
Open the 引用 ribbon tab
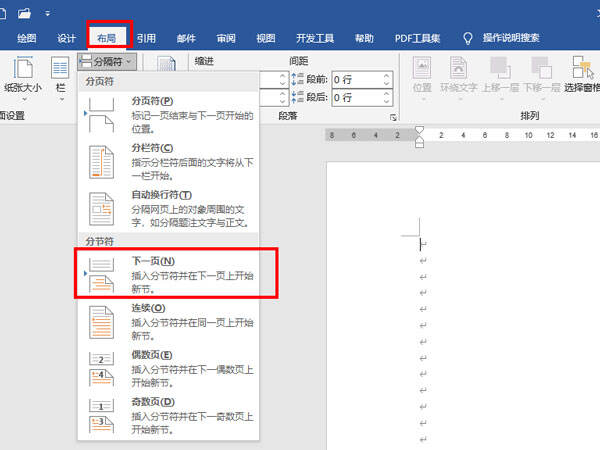click(x=146, y=38)
